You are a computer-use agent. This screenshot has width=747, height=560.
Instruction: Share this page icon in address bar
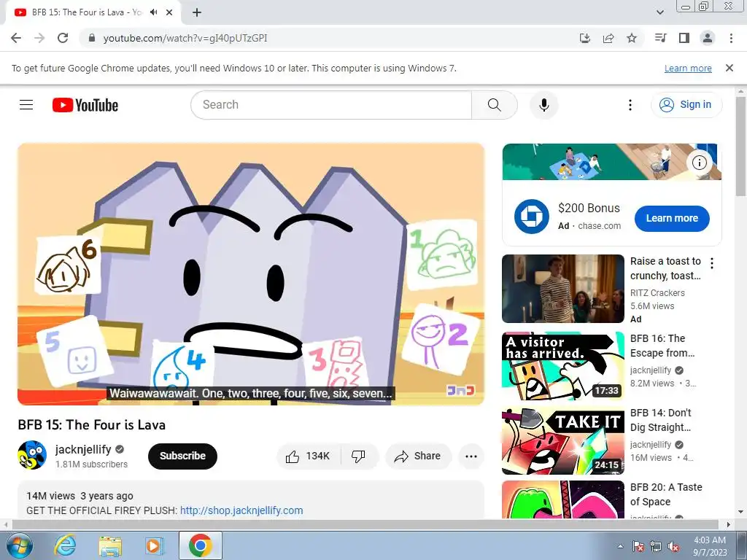tap(608, 38)
